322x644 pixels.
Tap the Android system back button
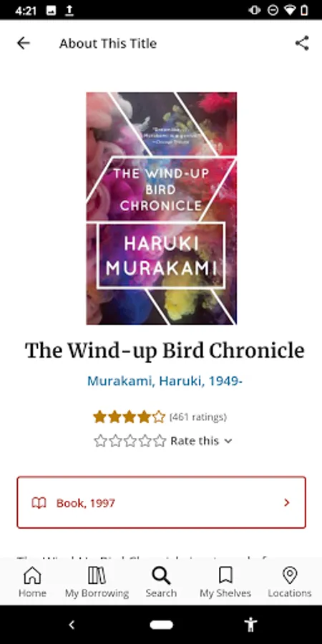pos(72,625)
